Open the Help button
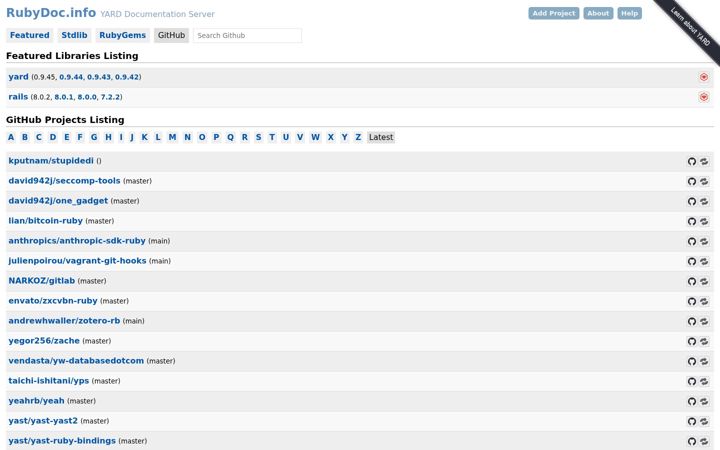Screen dimensions: 720x450 [629, 13]
